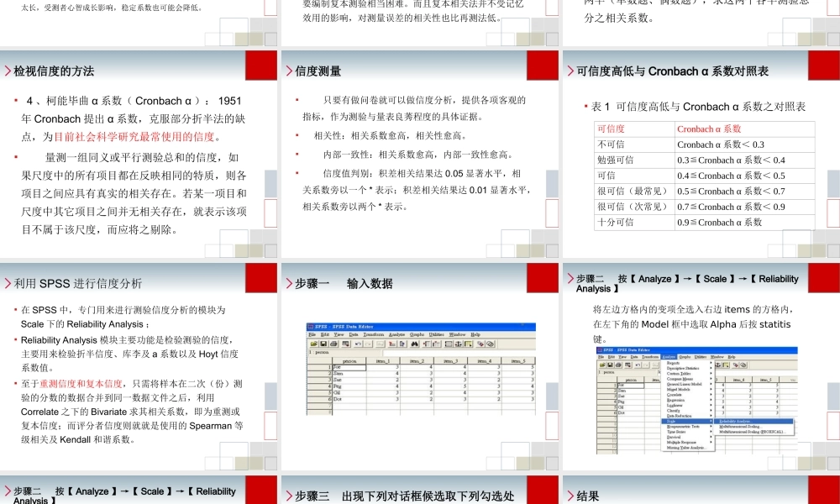Save the dataset with the Save toolbar icon
Screen dimensions: 840x504
(x=323, y=344)
